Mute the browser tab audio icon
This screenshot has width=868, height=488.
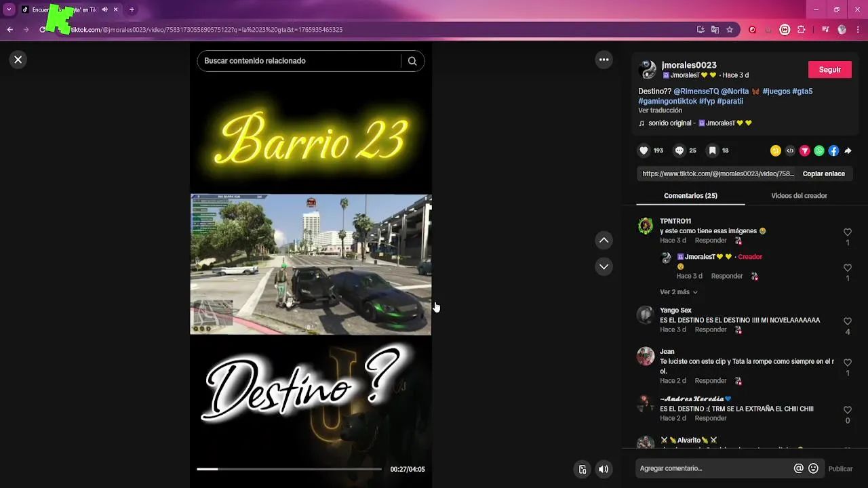[x=104, y=9]
